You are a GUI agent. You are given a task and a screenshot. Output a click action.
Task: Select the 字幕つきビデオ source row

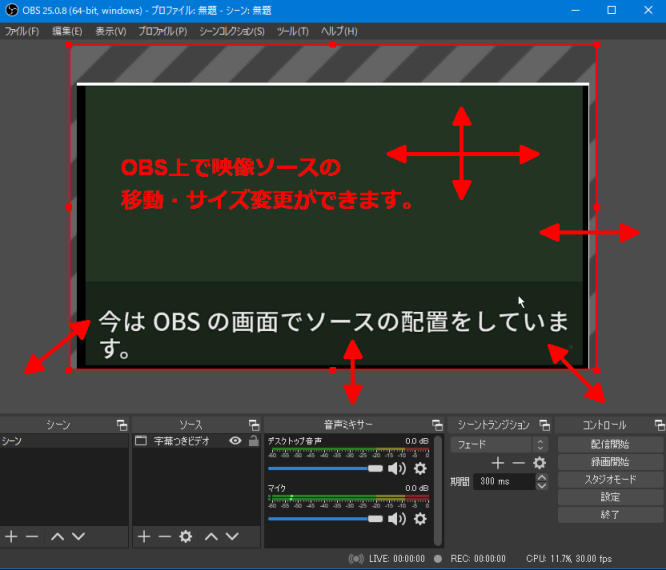[196, 440]
